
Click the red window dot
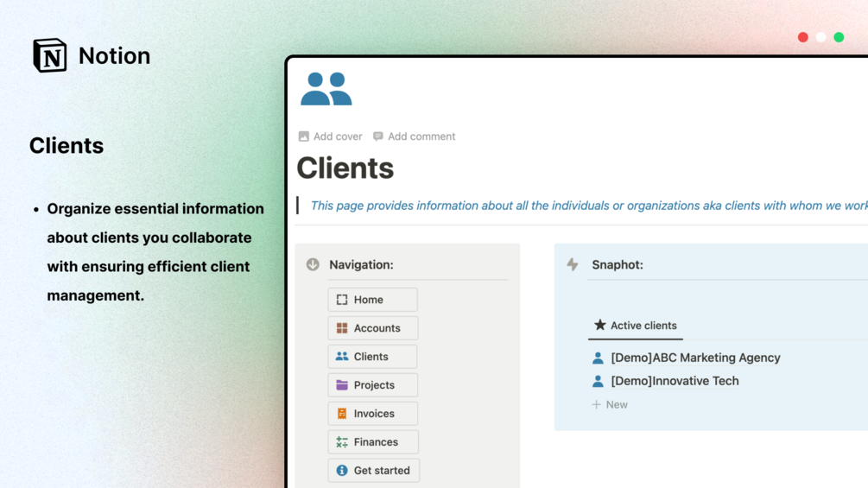pyautogui.click(x=802, y=37)
